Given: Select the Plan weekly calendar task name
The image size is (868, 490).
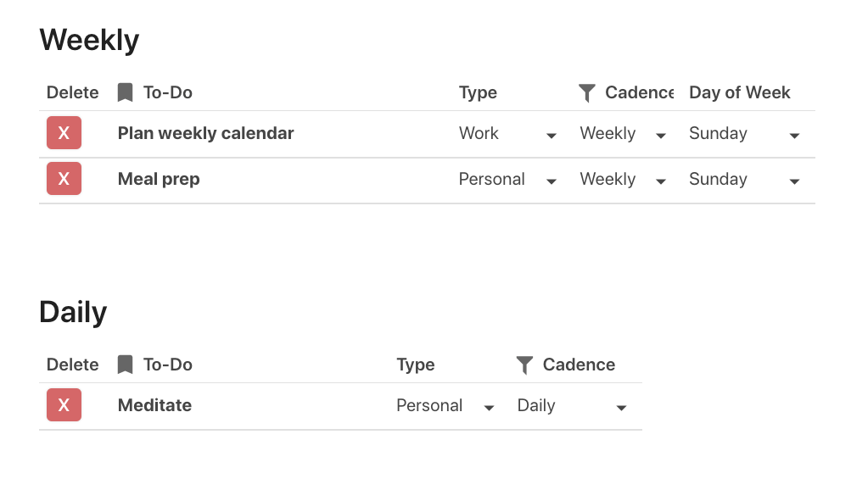Looking at the screenshot, I should (x=205, y=133).
